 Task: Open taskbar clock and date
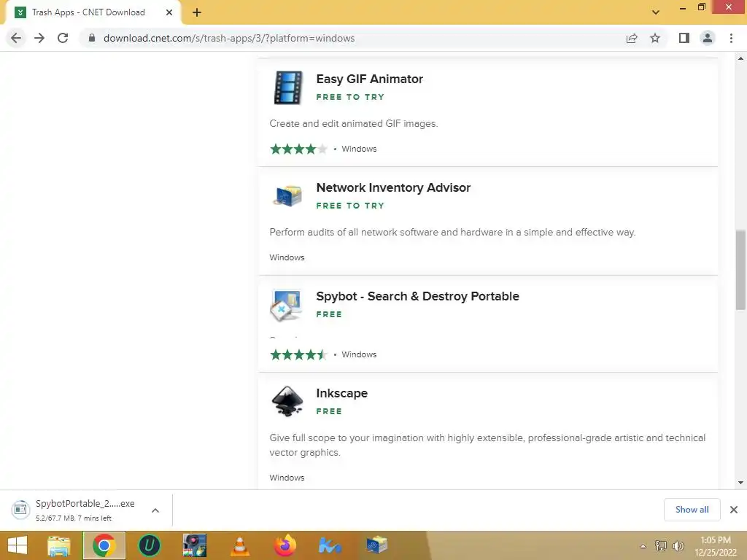click(716, 546)
